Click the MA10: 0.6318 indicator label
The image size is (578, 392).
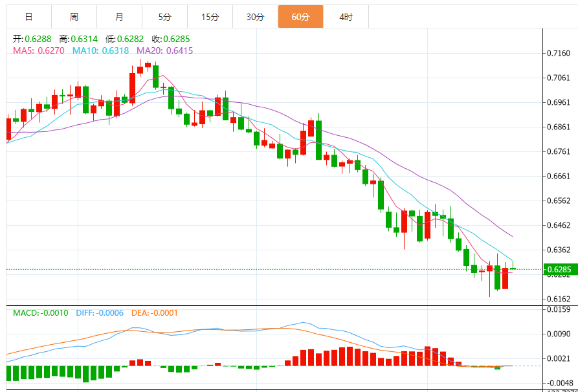pos(100,50)
